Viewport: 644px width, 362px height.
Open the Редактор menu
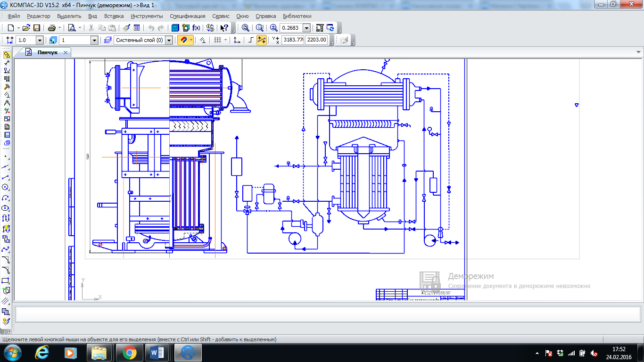tap(39, 16)
